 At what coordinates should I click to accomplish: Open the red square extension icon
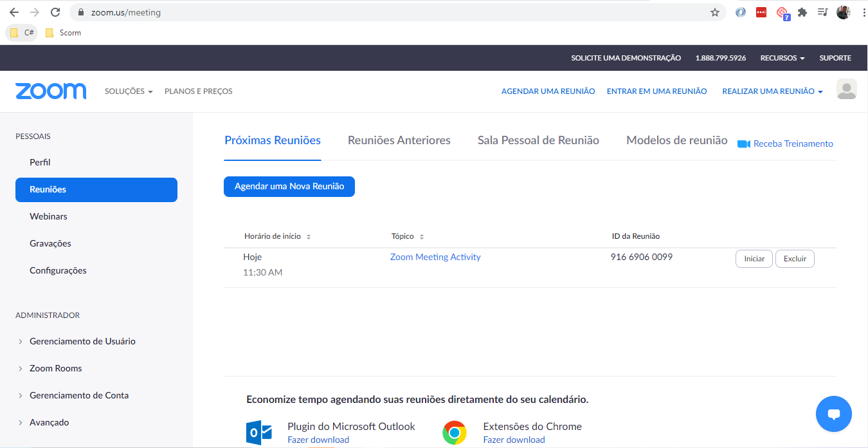[x=761, y=12]
